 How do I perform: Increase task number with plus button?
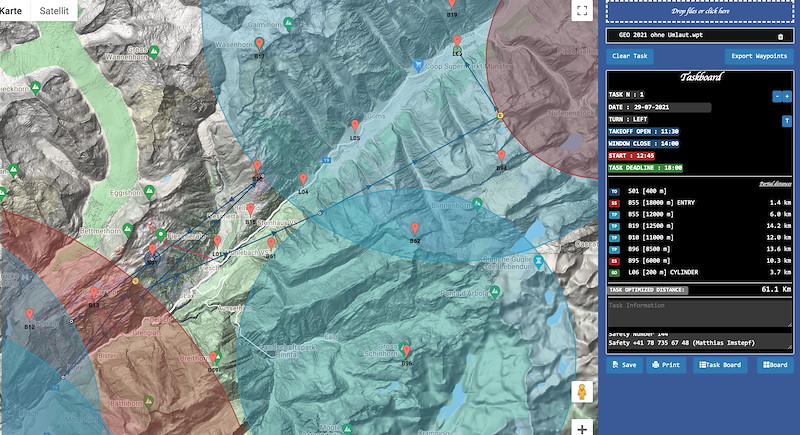pos(787,96)
